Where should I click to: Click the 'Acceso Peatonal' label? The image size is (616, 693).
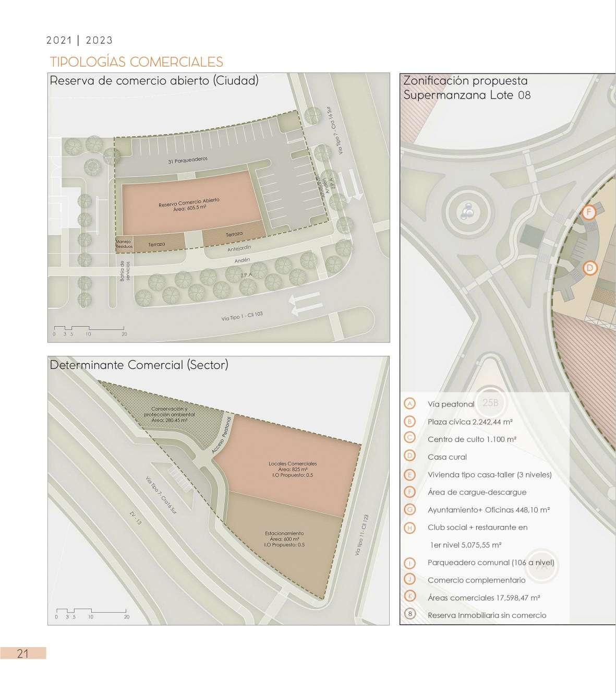click(221, 434)
